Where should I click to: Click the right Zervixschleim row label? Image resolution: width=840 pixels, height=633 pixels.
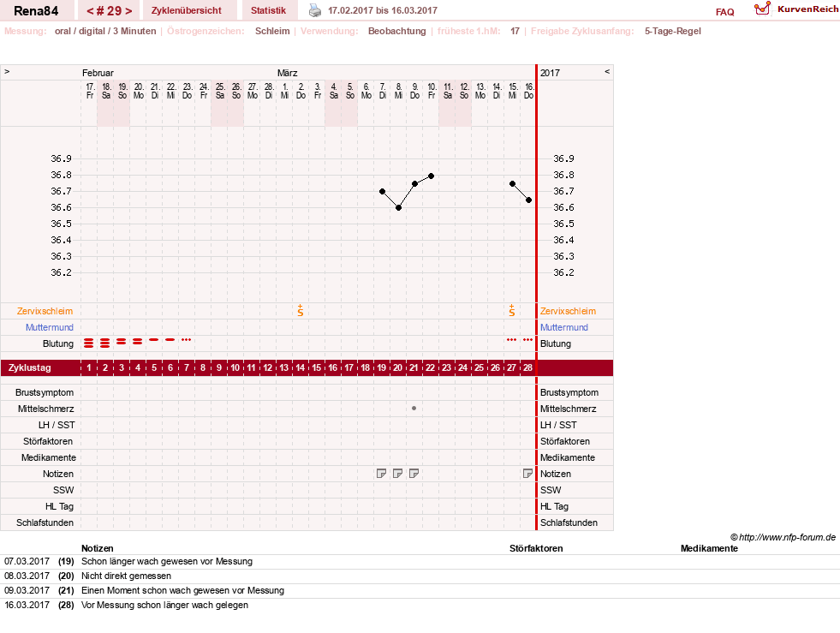568,311
